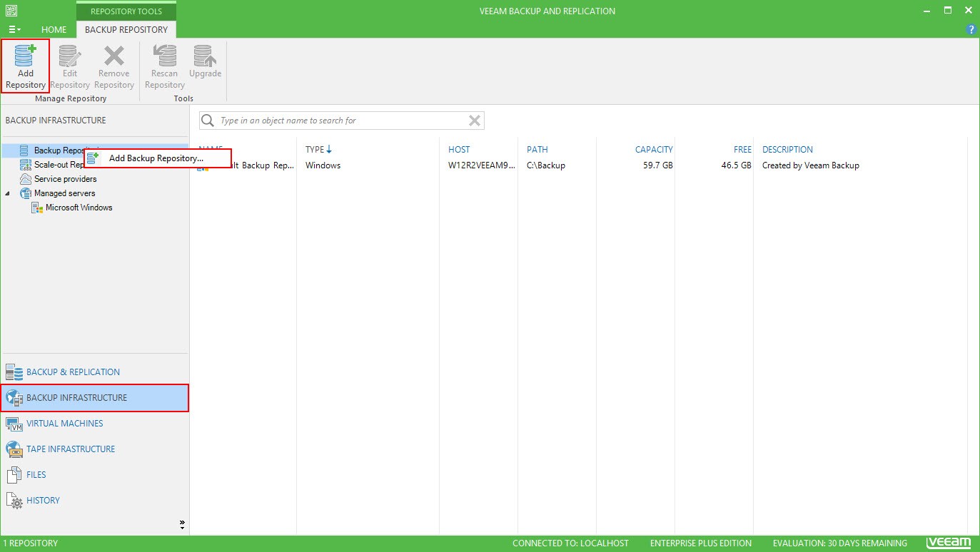980x552 pixels.
Task: Switch to the BACKUP REPOSITORY tab
Action: [126, 30]
